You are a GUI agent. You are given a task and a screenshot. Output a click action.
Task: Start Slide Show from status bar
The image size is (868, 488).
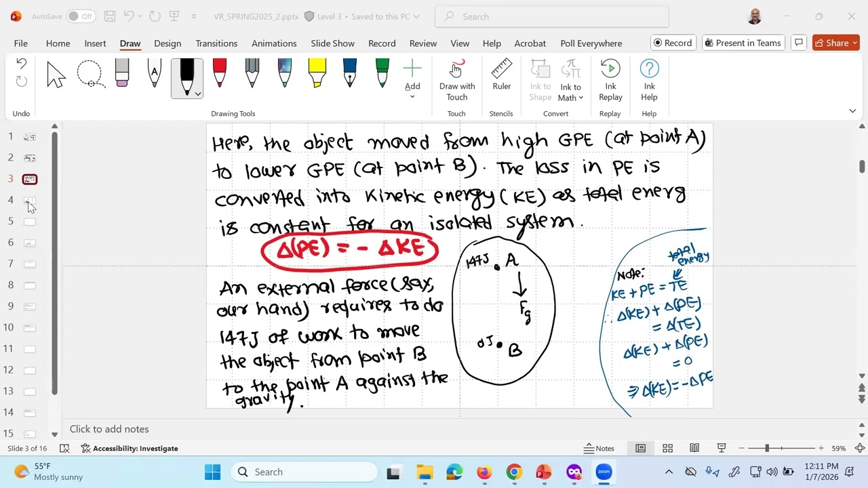click(722, 449)
